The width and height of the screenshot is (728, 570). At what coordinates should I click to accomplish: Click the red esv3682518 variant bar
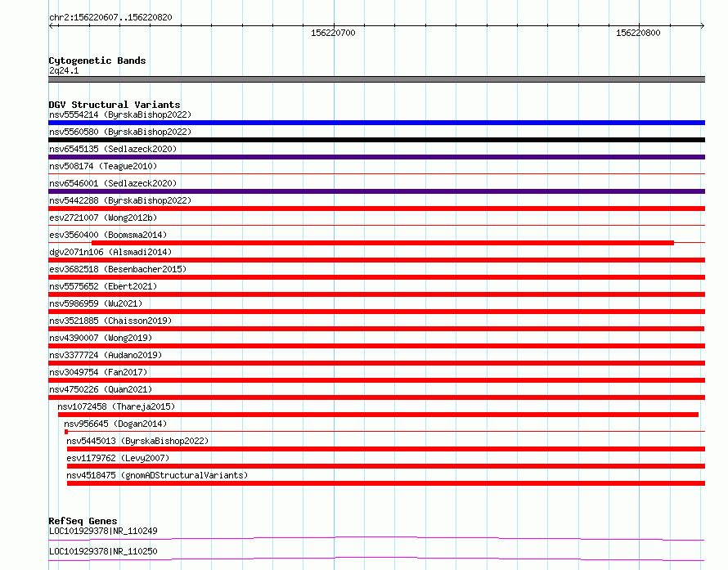[376, 277]
